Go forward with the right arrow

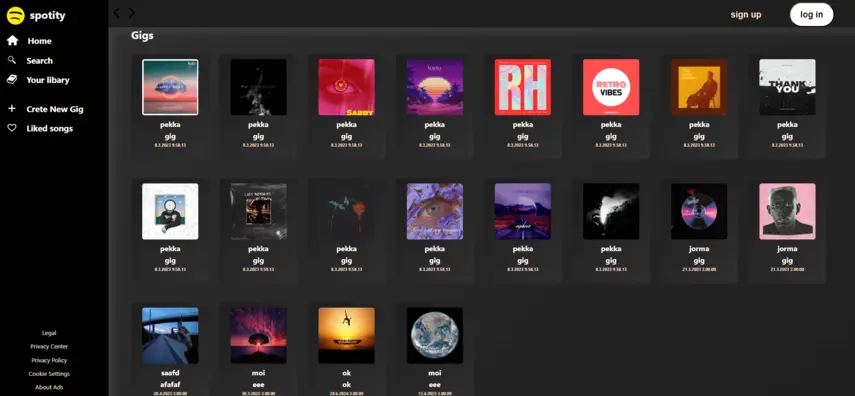point(131,13)
